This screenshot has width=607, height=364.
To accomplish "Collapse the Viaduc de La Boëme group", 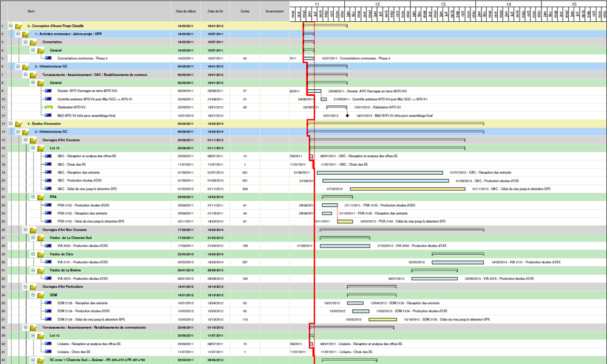I will pyautogui.click(x=33, y=270).
